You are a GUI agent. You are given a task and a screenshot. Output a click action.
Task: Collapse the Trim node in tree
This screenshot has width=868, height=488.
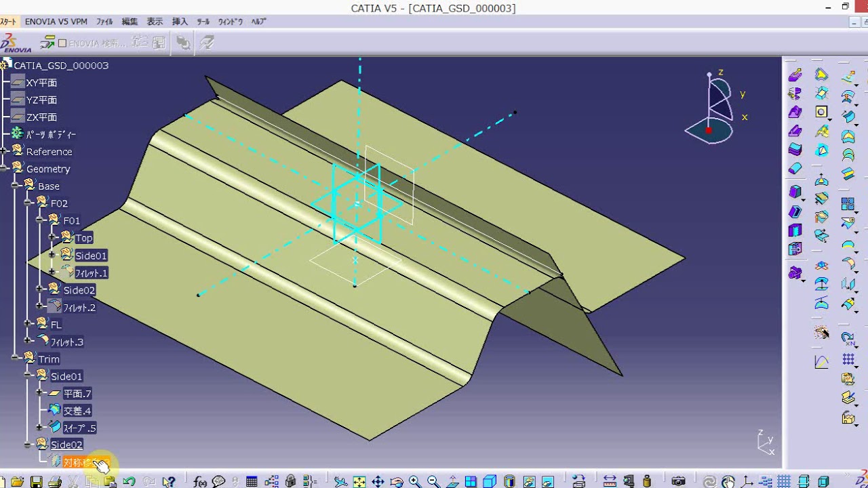coord(15,359)
